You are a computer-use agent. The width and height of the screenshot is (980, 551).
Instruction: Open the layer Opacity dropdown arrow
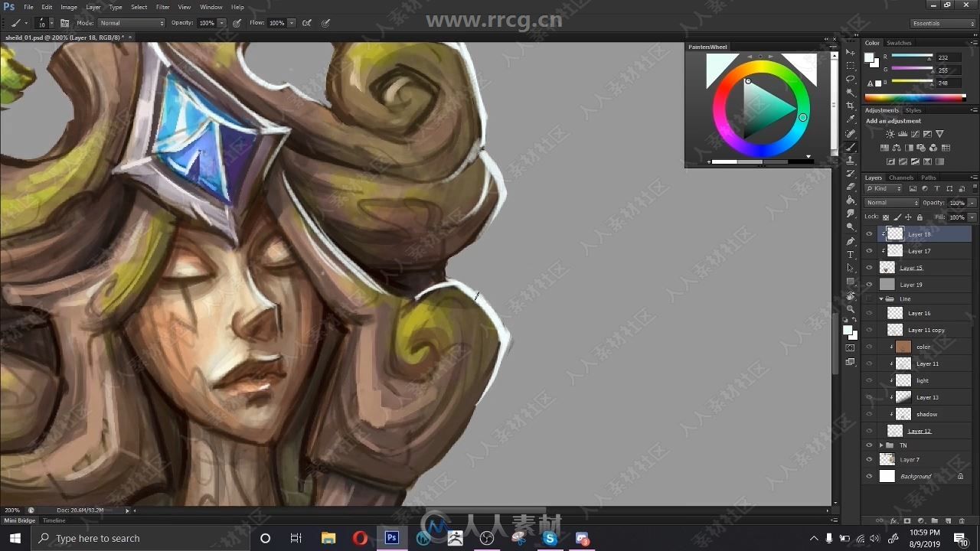pos(972,203)
